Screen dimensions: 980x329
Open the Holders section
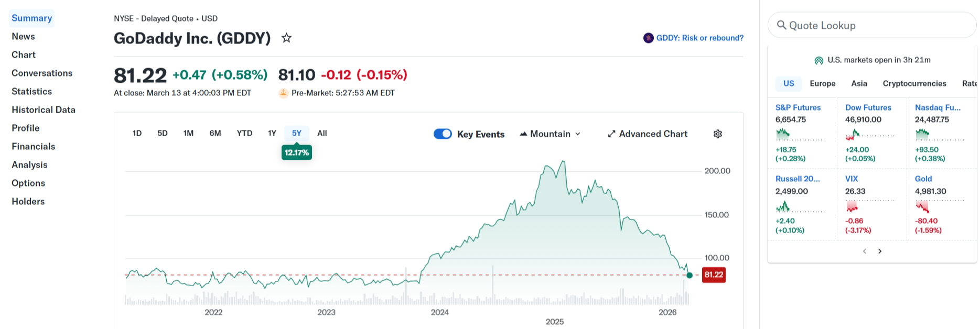[28, 202]
